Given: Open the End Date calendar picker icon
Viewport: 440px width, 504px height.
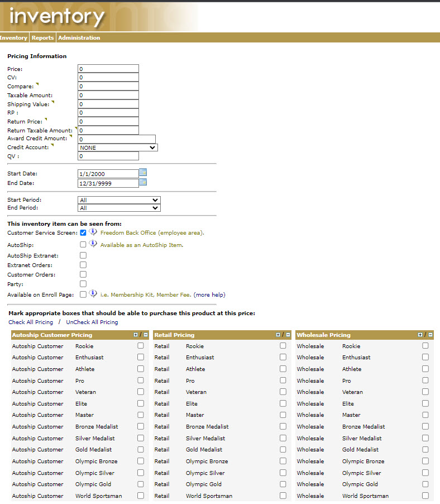Looking at the screenshot, I should (143, 182).
